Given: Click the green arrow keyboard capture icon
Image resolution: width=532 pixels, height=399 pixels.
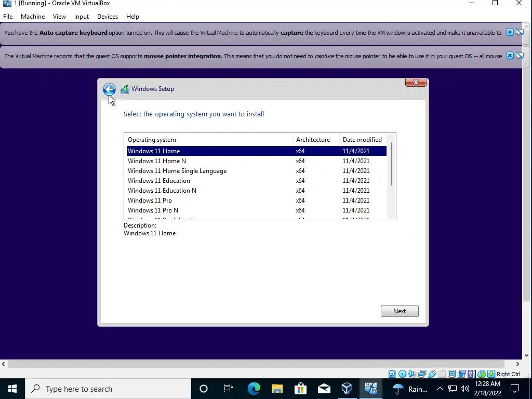Looking at the screenshot, I should click(491, 374).
